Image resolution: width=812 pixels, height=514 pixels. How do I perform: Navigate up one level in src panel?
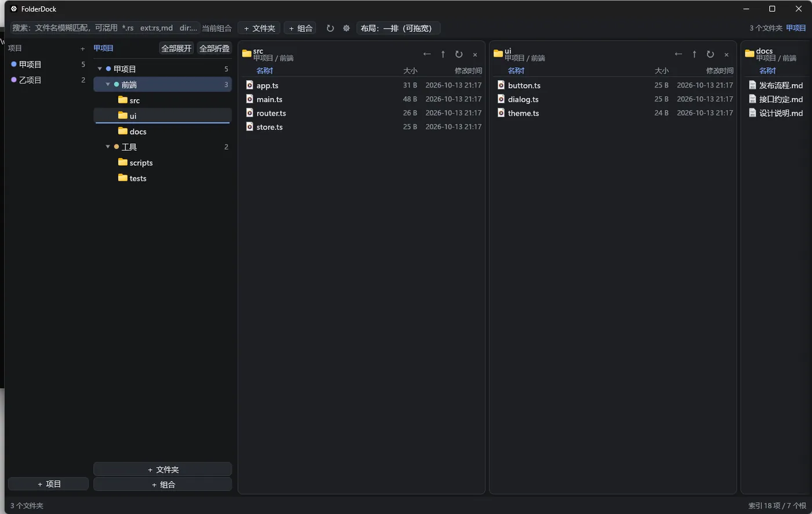tap(443, 54)
